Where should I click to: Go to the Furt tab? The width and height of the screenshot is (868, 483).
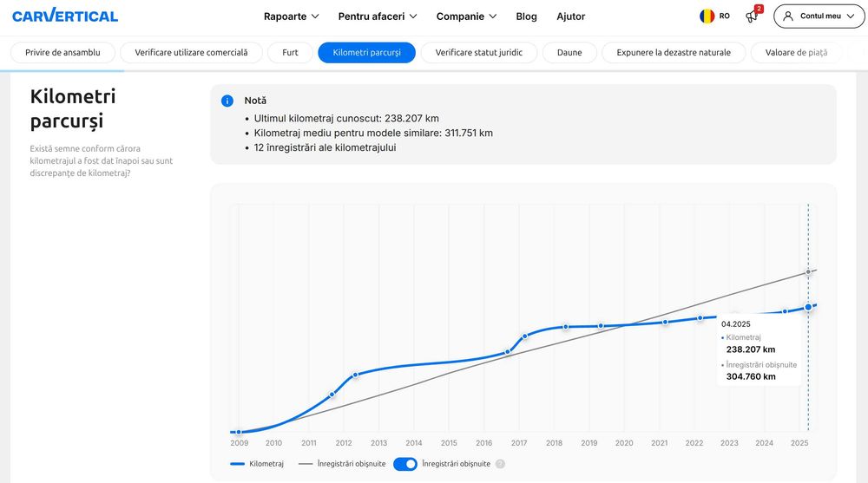290,53
